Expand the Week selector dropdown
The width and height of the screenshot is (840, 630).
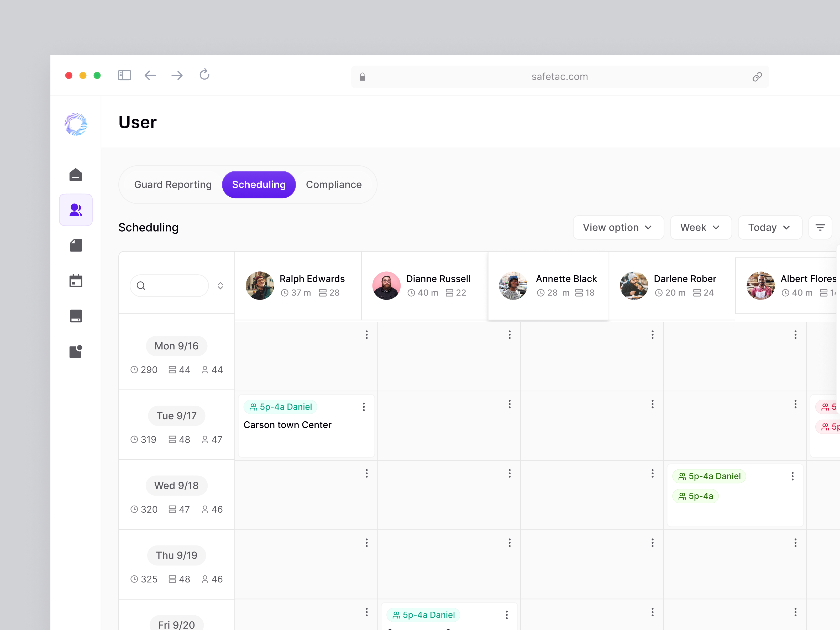coord(701,227)
